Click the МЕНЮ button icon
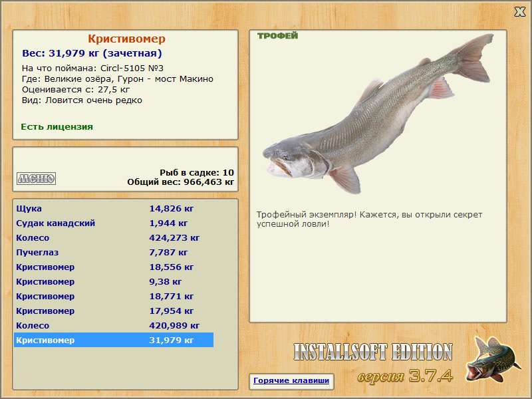Screen dimensions: 532x399 (x=36, y=178)
